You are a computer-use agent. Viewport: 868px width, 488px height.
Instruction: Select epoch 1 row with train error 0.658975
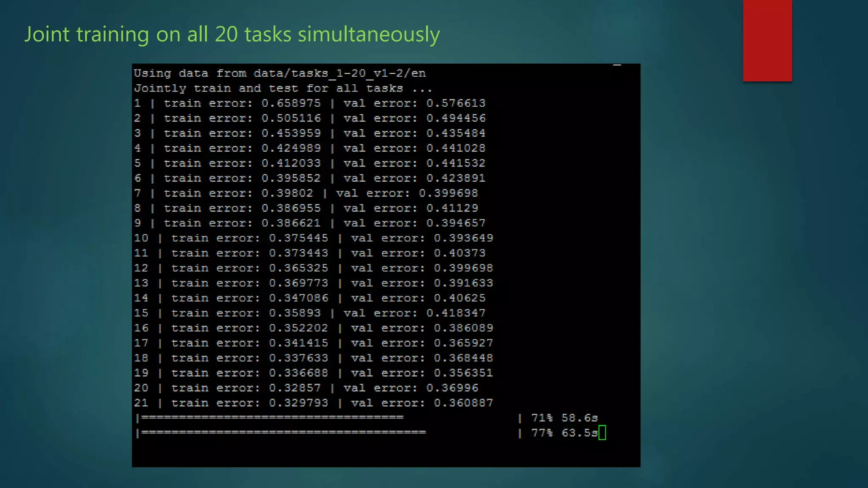point(310,103)
